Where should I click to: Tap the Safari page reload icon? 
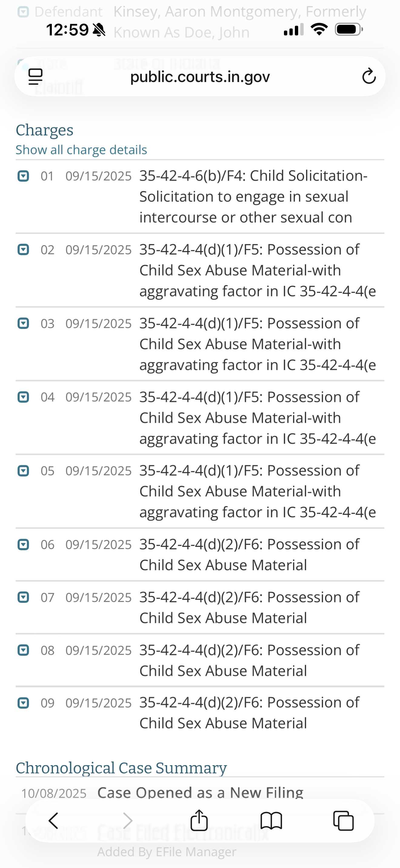368,76
